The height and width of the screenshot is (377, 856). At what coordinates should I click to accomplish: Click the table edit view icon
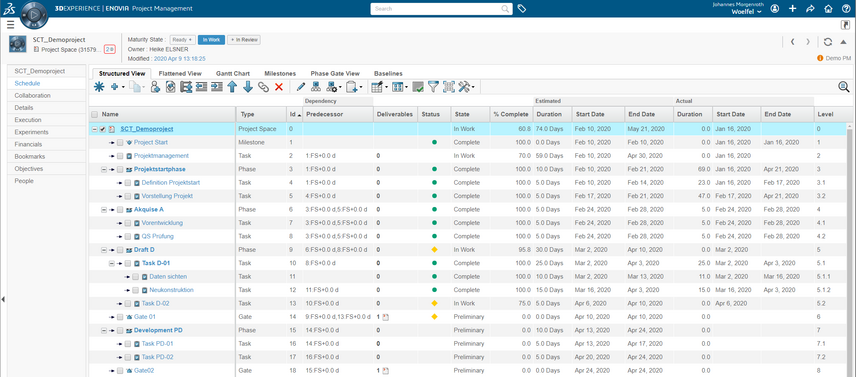click(x=377, y=87)
